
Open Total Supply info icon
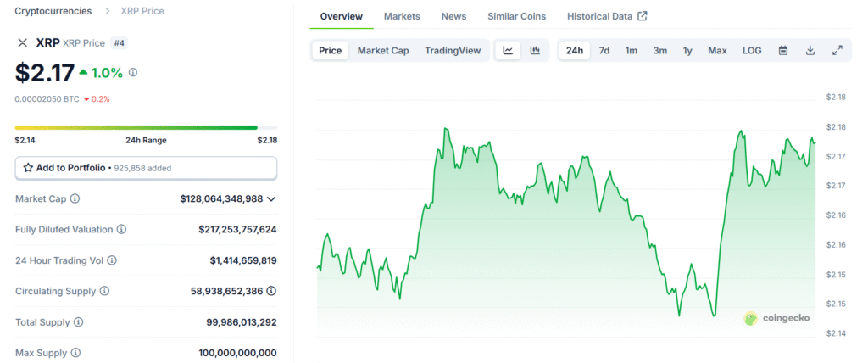tap(79, 322)
